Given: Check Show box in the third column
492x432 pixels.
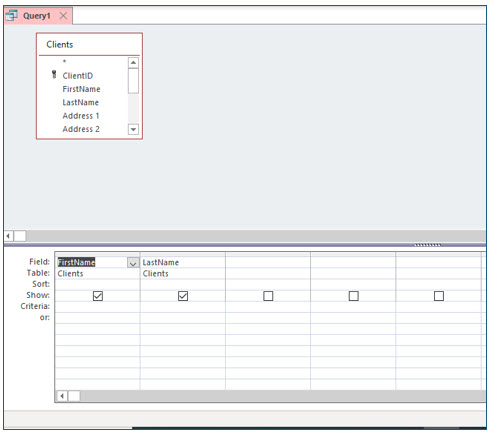Looking at the screenshot, I should (268, 296).
